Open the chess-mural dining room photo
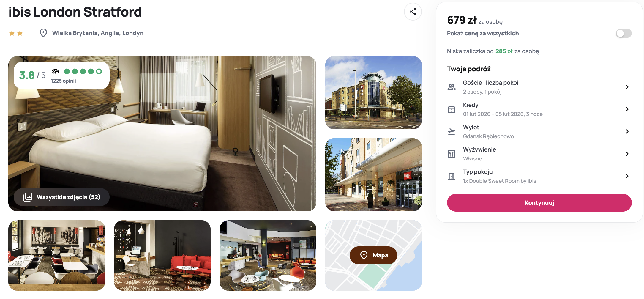Viewport: 644px width, 299px height. click(x=57, y=255)
